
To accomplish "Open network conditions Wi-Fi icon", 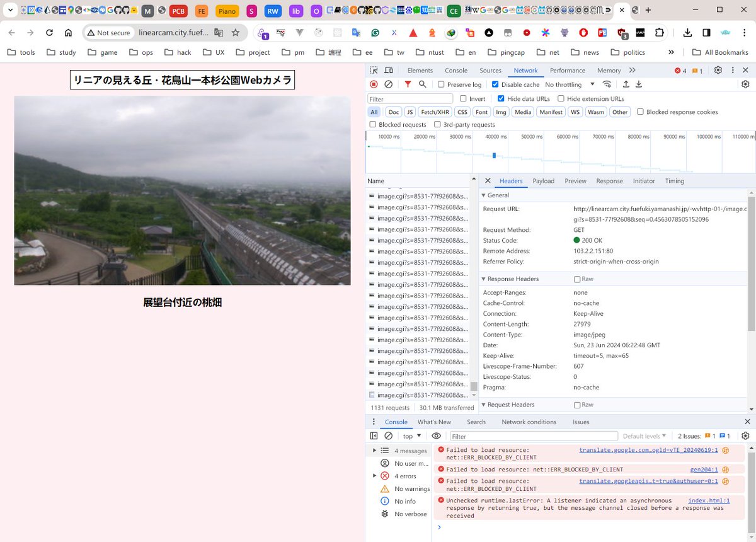I will [607, 84].
